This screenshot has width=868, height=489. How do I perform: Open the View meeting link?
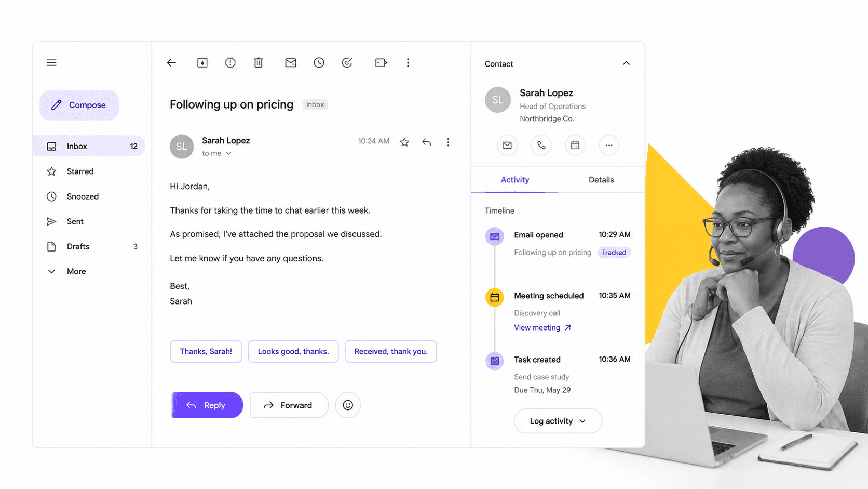(x=542, y=328)
